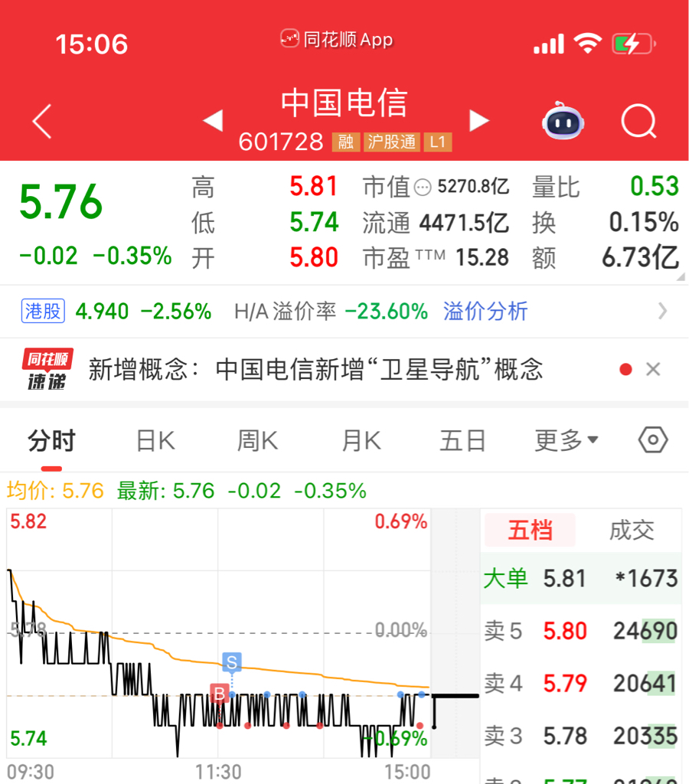Switch to the next stock with right triangle
The image size is (689, 784).
coord(479,121)
